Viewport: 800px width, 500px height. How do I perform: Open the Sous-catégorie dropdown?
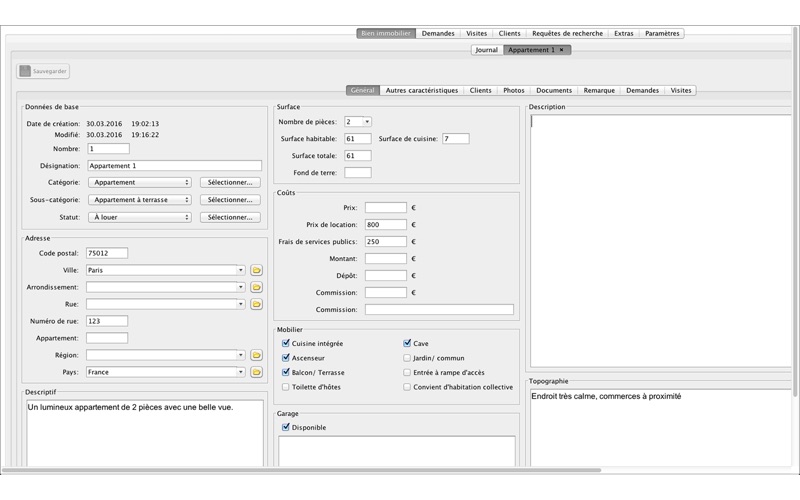[x=140, y=199]
